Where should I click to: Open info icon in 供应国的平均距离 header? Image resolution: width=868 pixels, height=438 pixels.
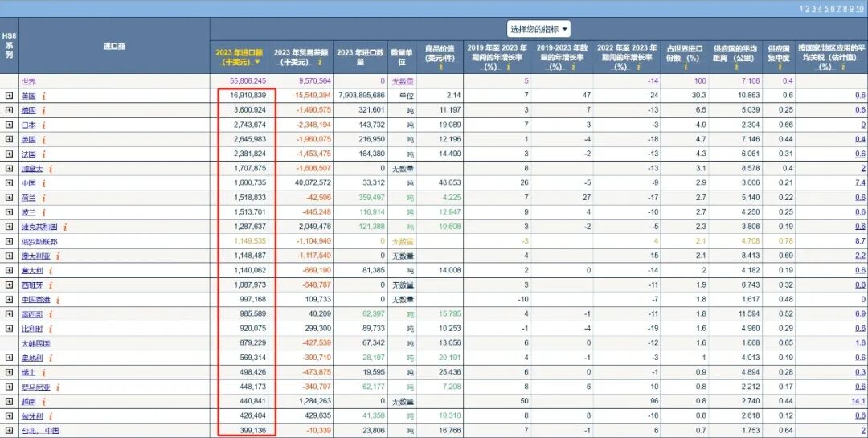point(736,67)
